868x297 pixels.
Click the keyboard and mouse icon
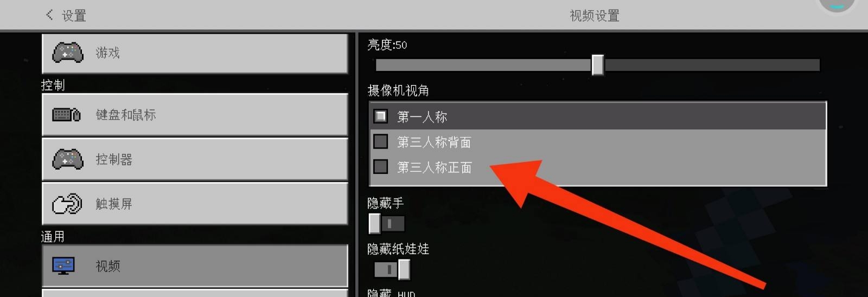click(x=66, y=115)
